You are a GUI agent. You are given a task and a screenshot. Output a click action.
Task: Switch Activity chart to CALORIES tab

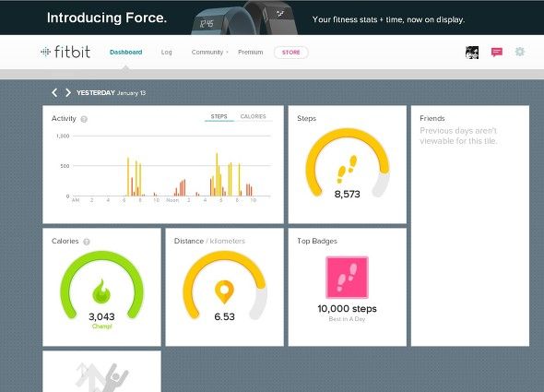[x=253, y=116]
